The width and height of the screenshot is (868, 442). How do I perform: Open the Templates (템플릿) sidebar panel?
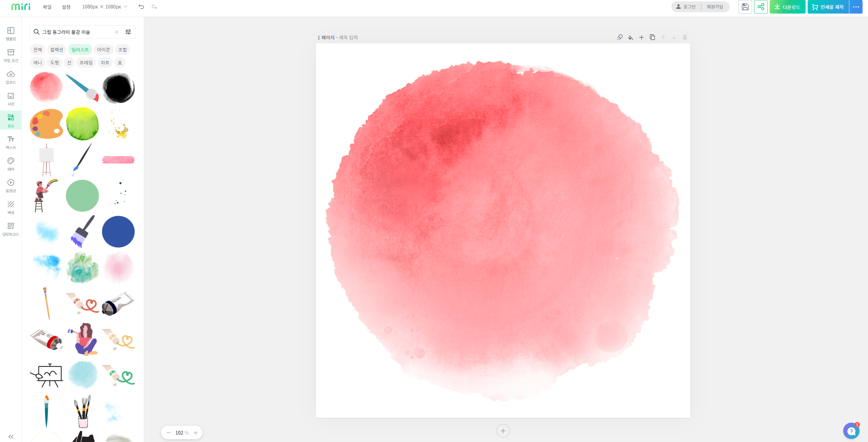coord(11,34)
